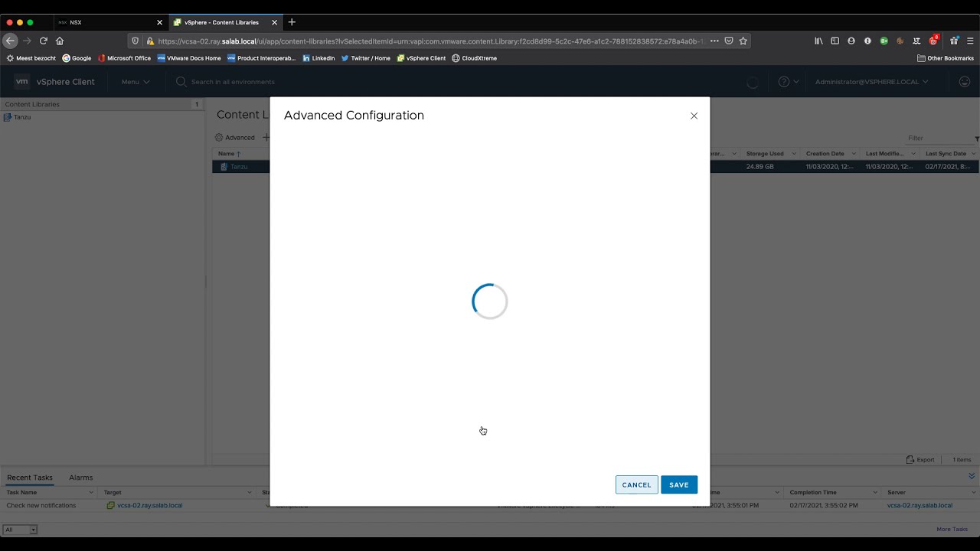Open the Other Bookmarks folder
Image resolution: width=980 pixels, height=551 pixels.
[x=946, y=58]
